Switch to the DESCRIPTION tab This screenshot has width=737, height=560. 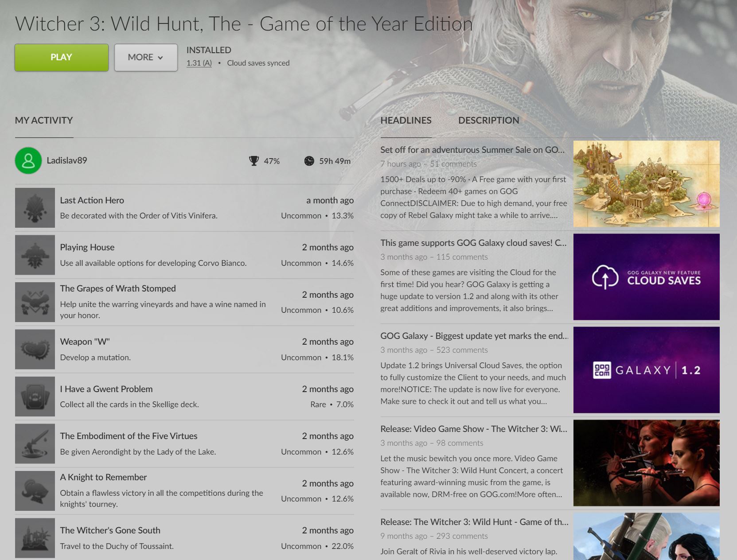[x=488, y=121]
